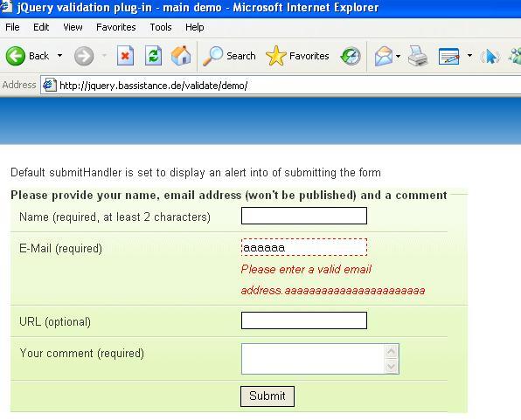
Task: Click the Mail envelope icon
Action: tap(384, 56)
